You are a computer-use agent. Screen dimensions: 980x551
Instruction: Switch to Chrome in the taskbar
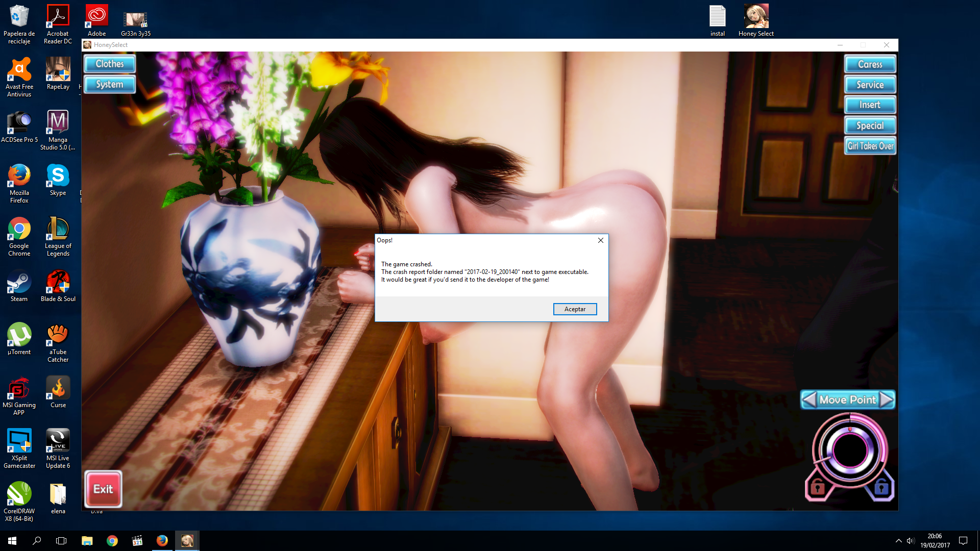112,541
